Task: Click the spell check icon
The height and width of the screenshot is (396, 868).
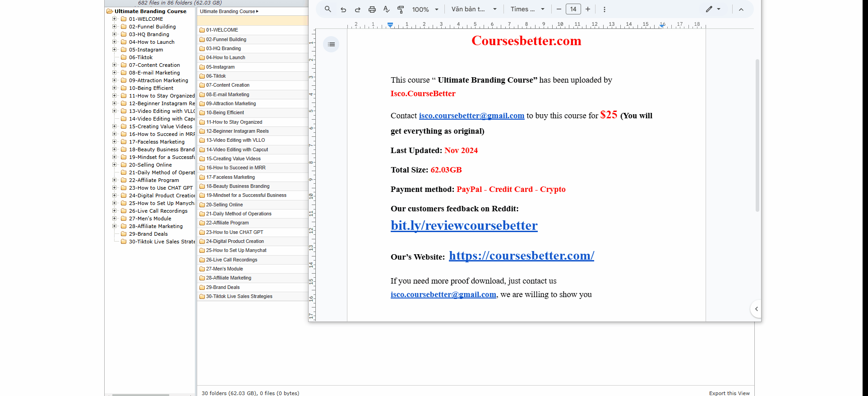Action: [x=386, y=9]
